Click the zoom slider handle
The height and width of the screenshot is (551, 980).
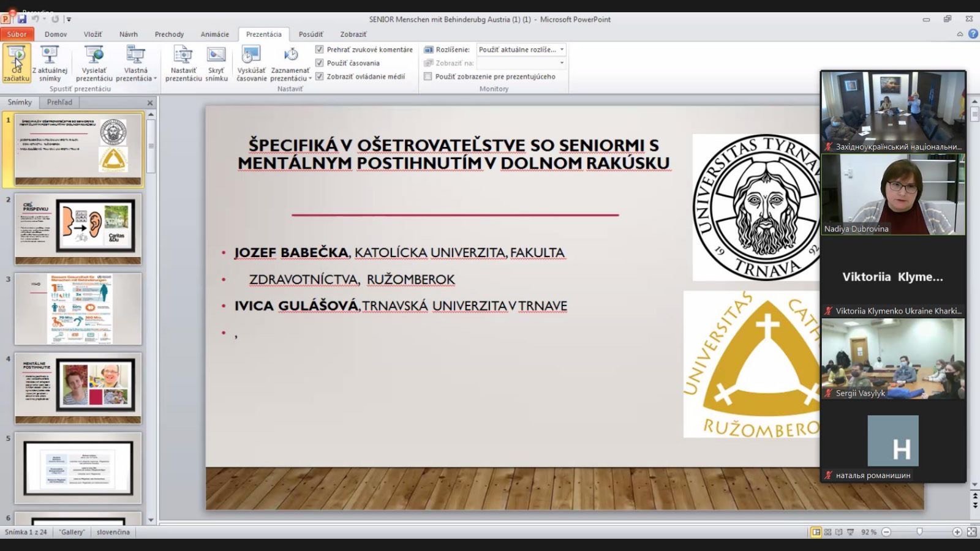(919, 532)
